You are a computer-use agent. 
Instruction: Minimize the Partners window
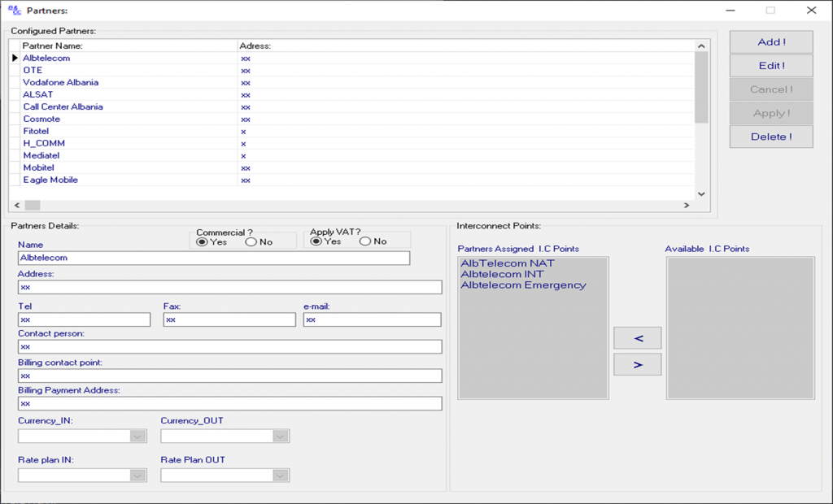(x=731, y=10)
